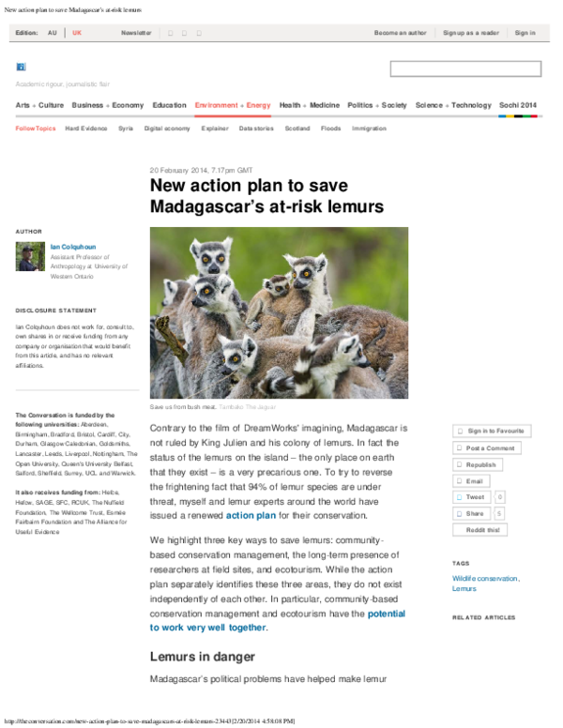Switch edition to AU
This screenshot has height=728, width=563.
click(52, 33)
